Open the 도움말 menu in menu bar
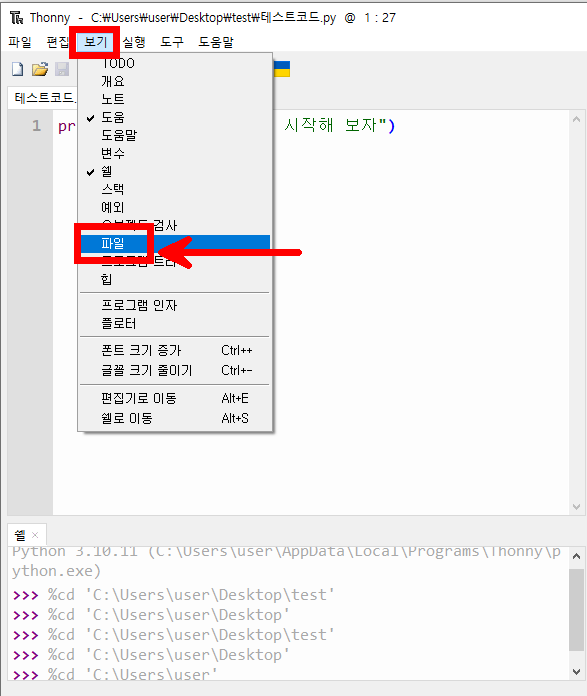 tap(216, 42)
